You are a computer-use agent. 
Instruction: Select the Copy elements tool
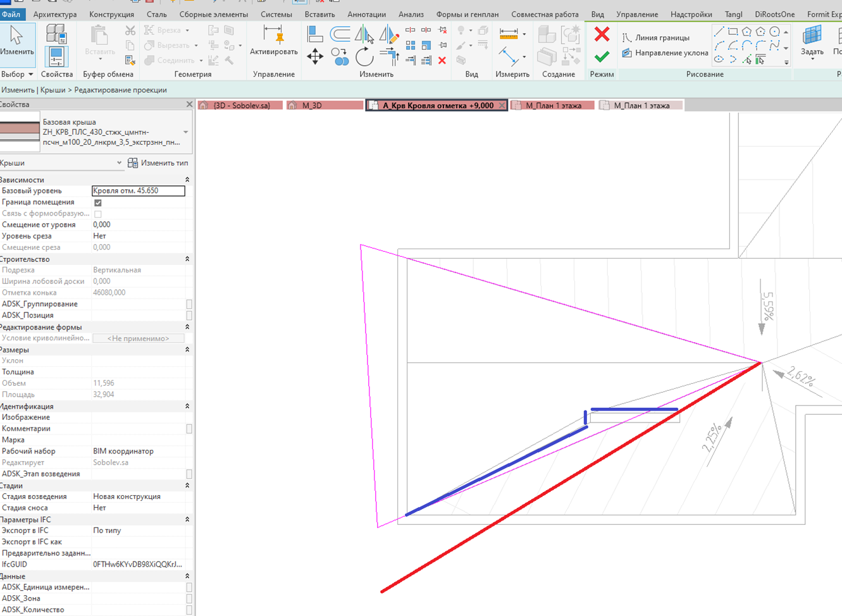pos(340,57)
